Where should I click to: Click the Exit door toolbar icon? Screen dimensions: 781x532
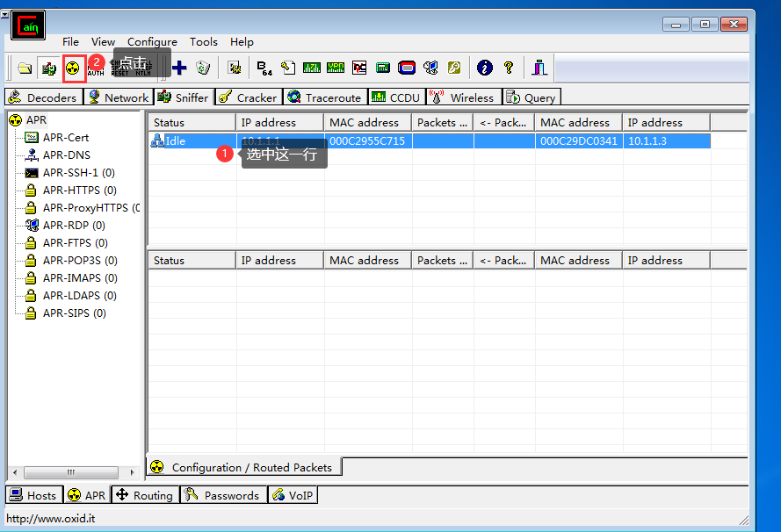[539, 68]
